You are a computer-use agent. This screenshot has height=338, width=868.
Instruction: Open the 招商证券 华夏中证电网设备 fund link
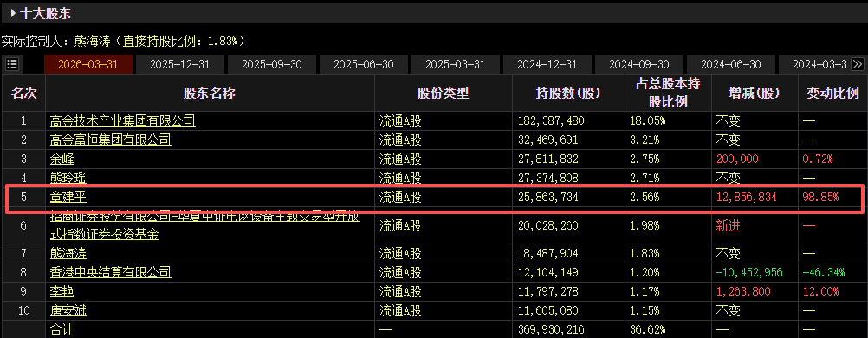click(x=204, y=225)
